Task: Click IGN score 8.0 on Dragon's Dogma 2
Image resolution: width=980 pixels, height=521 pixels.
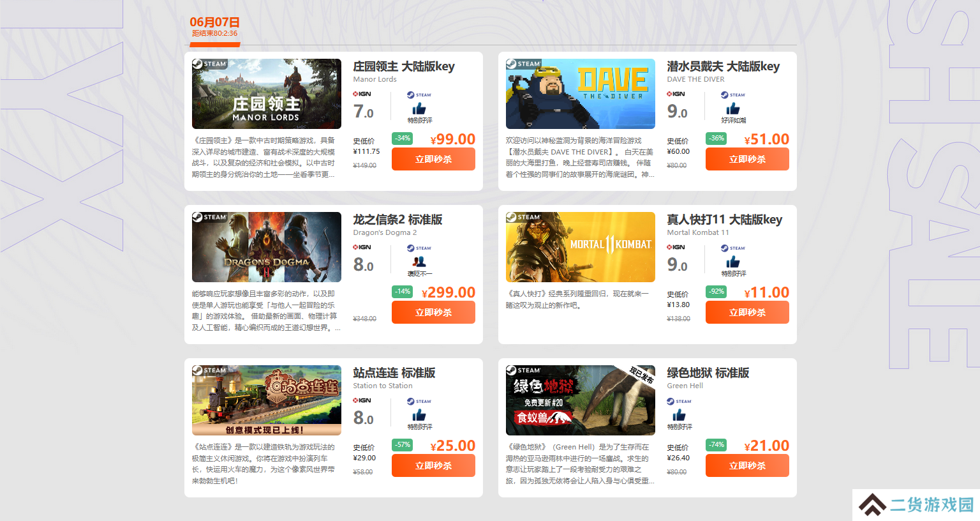Action: tap(364, 265)
